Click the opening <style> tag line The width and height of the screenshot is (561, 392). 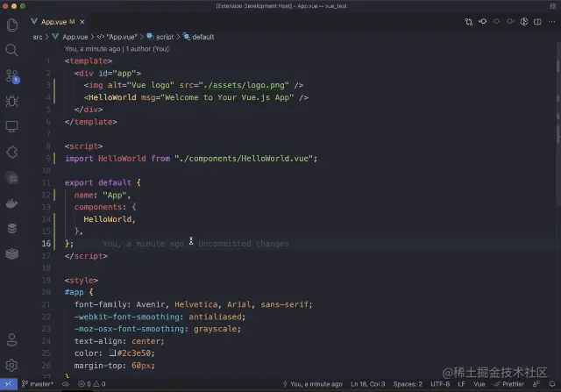82,280
